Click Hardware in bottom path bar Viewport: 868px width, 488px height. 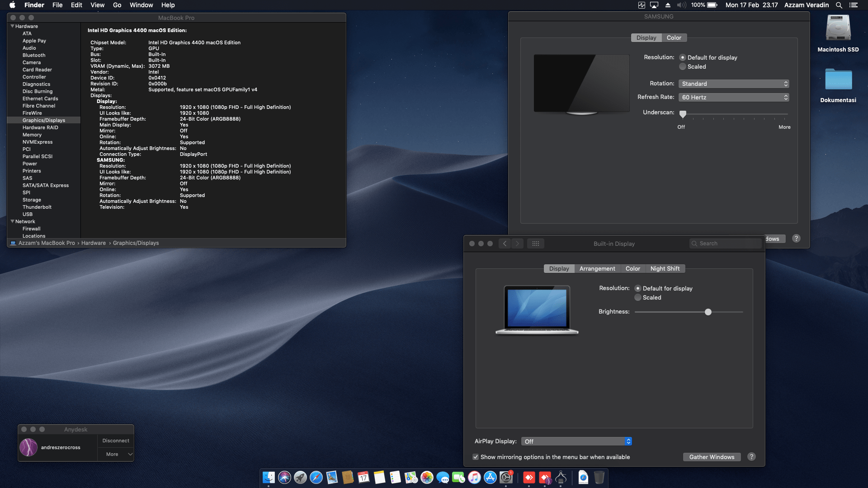pyautogui.click(x=93, y=243)
